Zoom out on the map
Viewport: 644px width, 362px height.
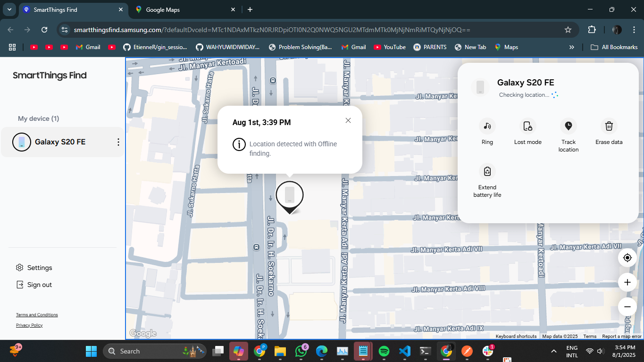point(627,307)
